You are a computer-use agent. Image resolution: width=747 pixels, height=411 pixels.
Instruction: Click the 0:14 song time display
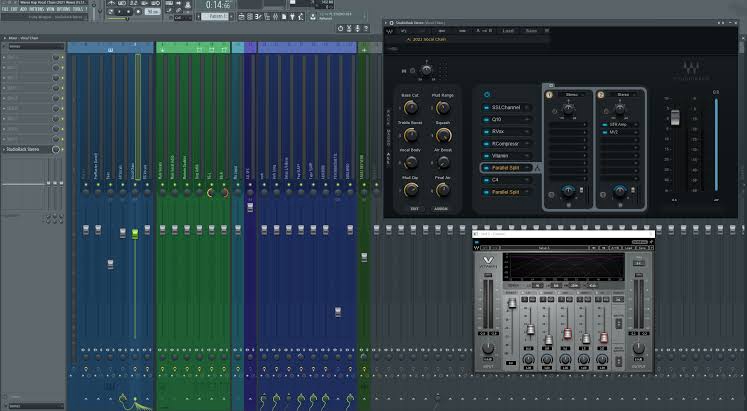click(218, 5)
